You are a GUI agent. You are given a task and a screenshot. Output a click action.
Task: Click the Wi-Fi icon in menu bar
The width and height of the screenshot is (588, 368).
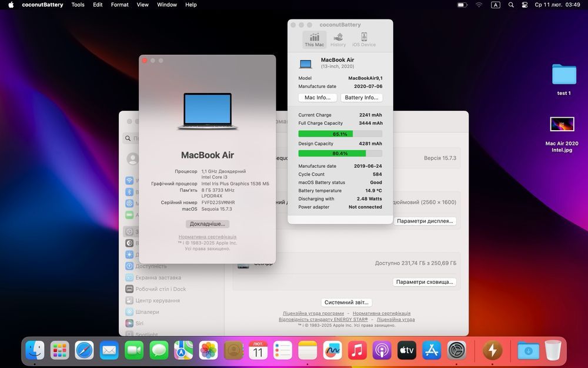479,5
